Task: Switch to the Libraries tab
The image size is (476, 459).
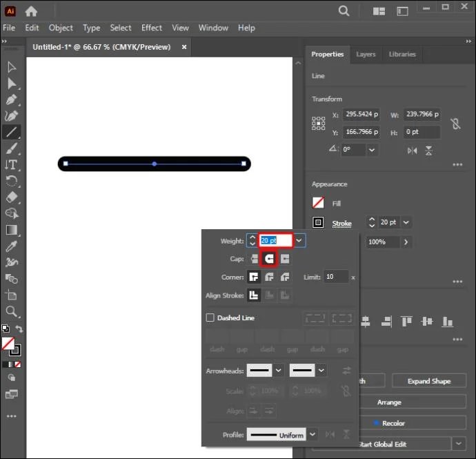Action: click(402, 55)
